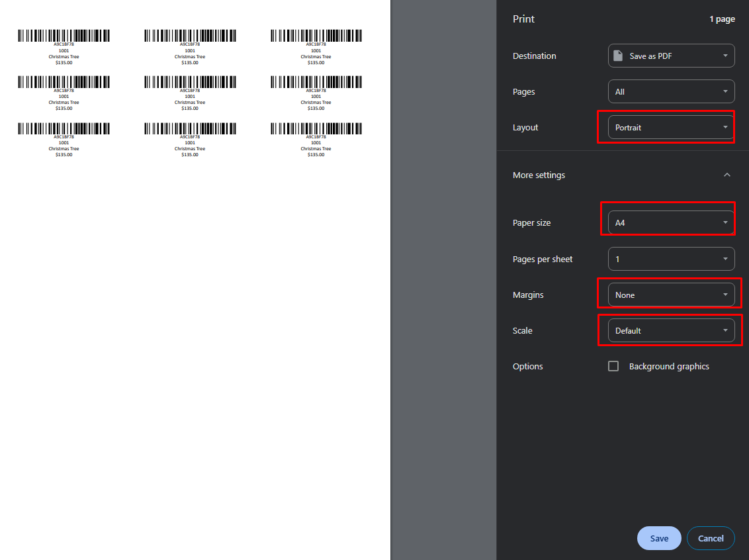This screenshot has height=560, width=749.
Task: Open the Scale dropdown set to Default
Action: coord(671,330)
